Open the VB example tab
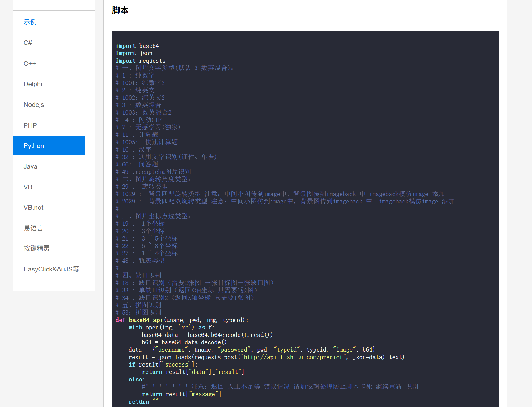This screenshot has width=532, height=407. pos(28,187)
